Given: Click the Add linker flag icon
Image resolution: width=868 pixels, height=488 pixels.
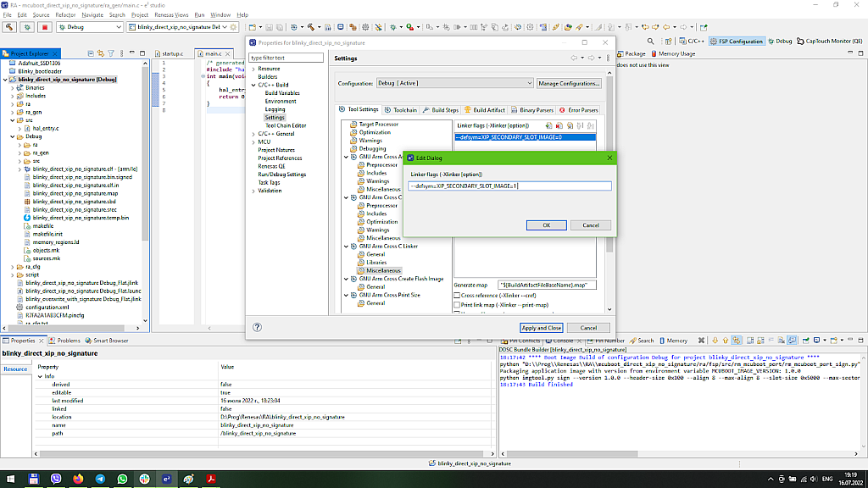Looking at the screenshot, I should click(x=549, y=125).
